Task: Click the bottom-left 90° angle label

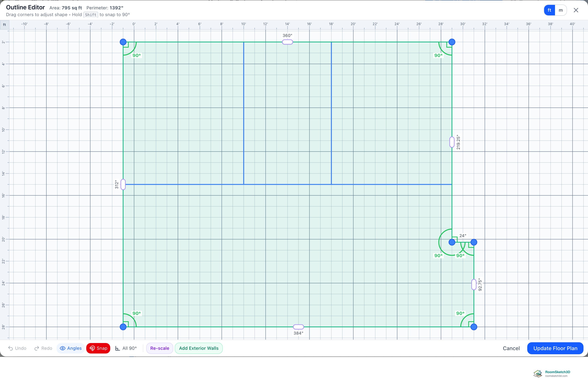Action: (x=137, y=313)
